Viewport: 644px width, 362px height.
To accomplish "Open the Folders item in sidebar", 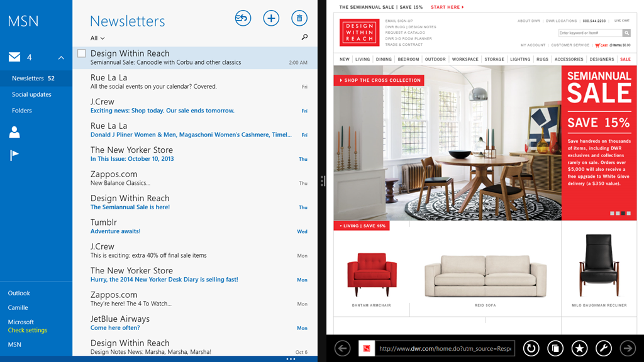I will pyautogui.click(x=22, y=111).
